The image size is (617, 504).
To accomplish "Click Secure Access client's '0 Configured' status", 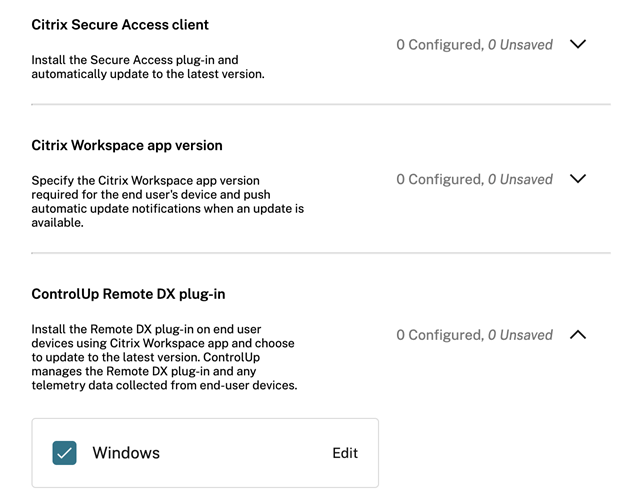I will pyautogui.click(x=439, y=45).
